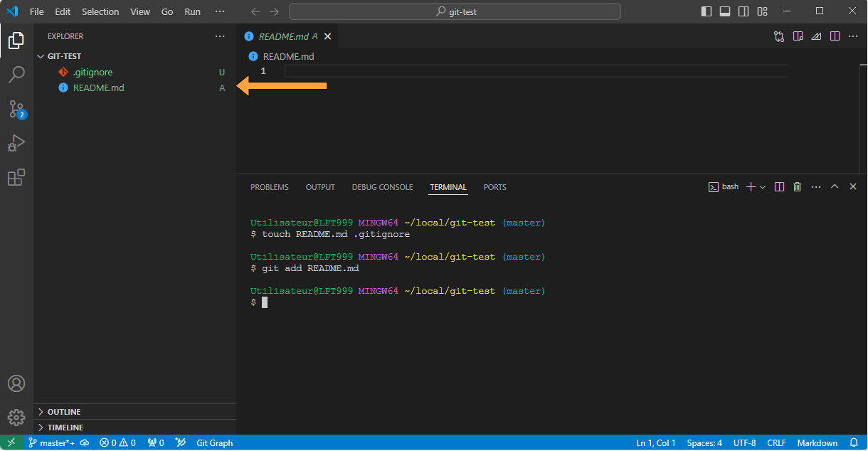Switch to the Debug Console tab
The height and width of the screenshot is (451, 868).
pyautogui.click(x=382, y=187)
